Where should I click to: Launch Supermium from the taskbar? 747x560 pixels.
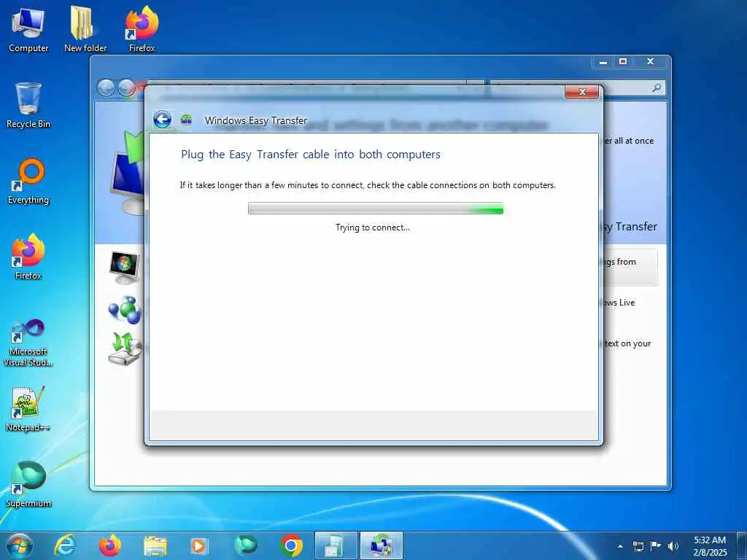[x=245, y=545]
